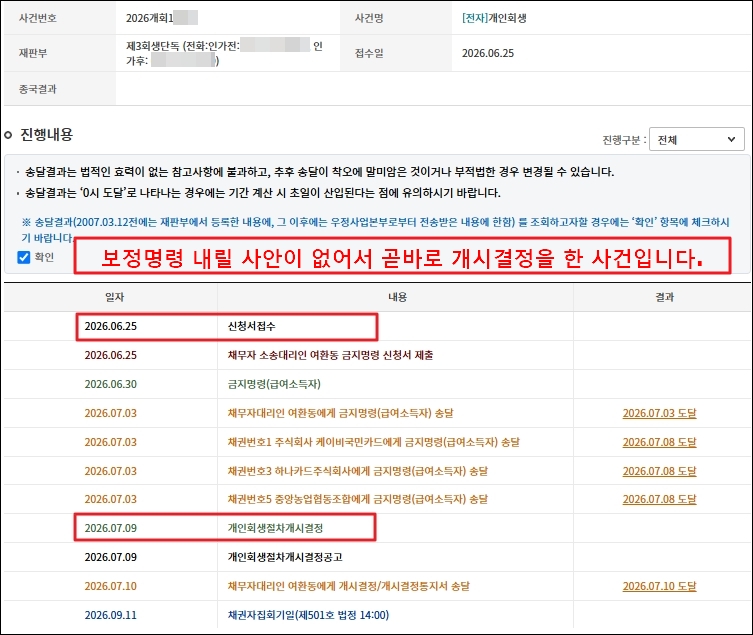Select the 진행내용 section heading
The height and width of the screenshot is (635, 753).
(46, 134)
